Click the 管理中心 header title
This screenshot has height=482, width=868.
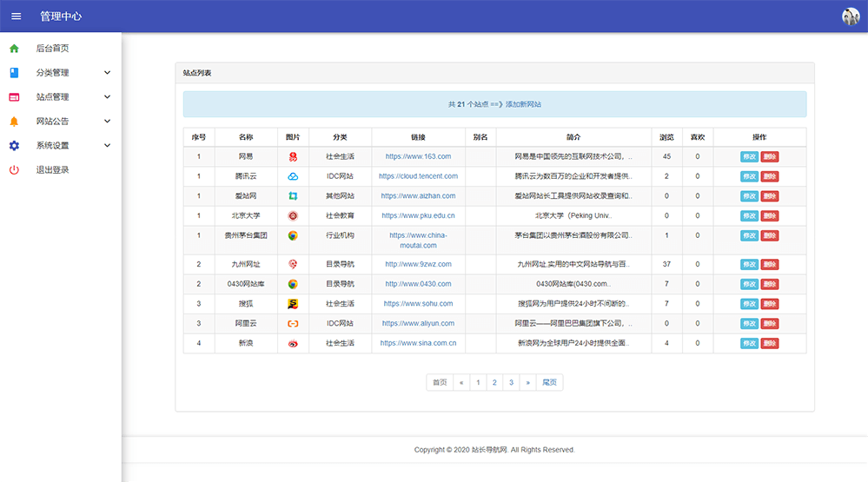coord(61,16)
